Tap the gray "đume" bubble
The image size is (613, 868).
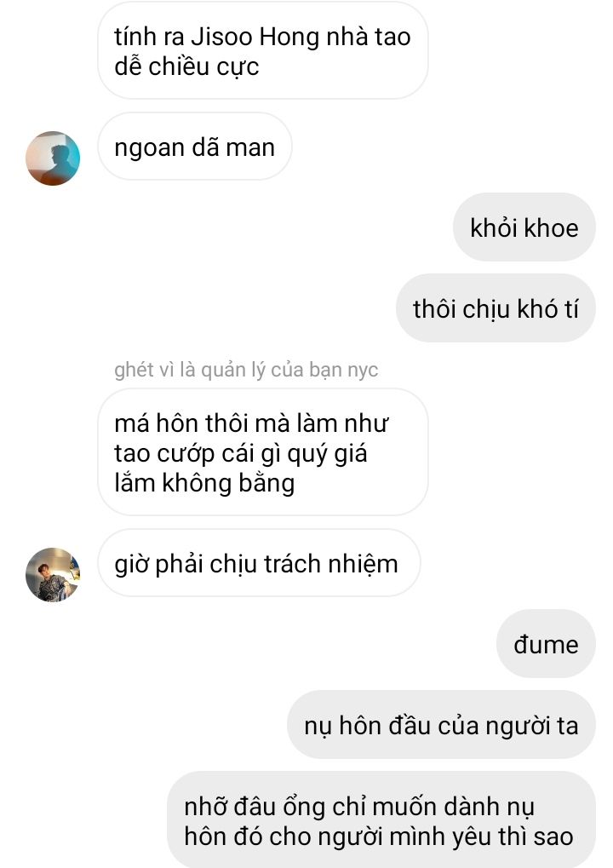[x=546, y=644]
